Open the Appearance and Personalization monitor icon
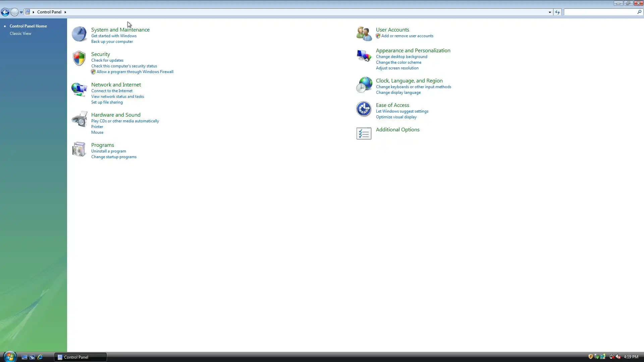Viewport: 644px width, 362px height. 364,55
